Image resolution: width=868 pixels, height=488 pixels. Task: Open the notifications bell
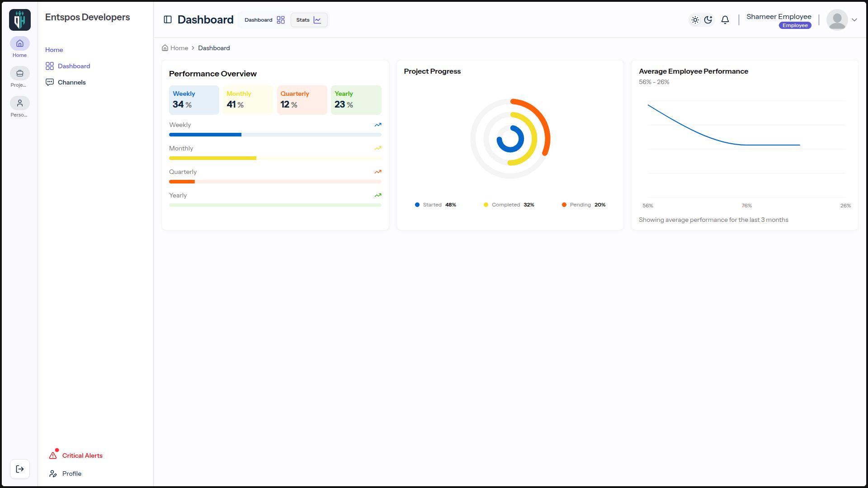point(725,20)
